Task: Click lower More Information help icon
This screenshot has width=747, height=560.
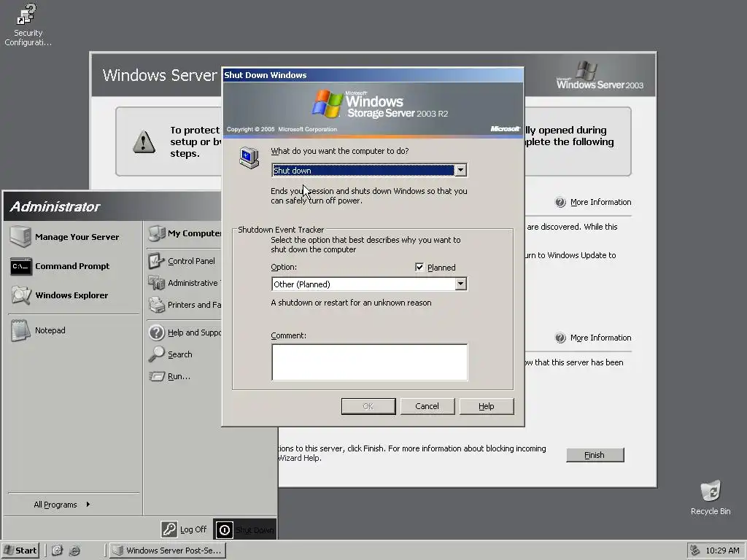Action: pyautogui.click(x=560, y=338)
